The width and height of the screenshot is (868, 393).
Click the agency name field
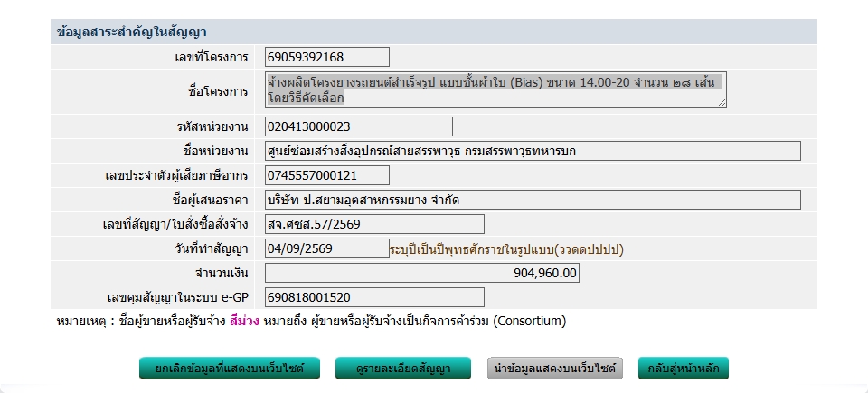pos(533,151)
